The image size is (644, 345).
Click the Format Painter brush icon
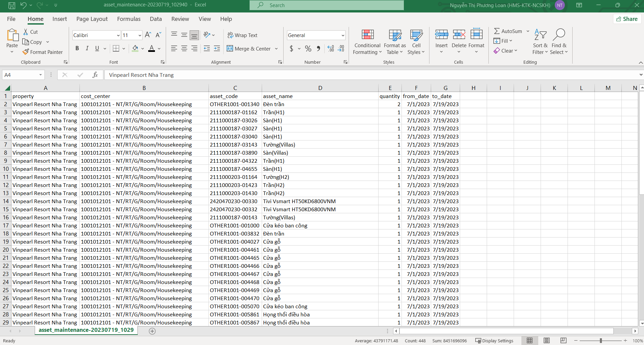[26, 52]
